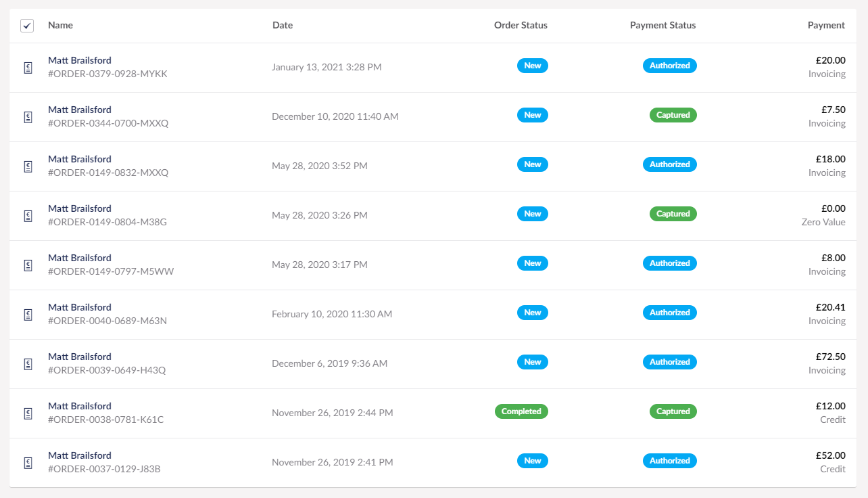Click the invoice icon for order #ORDER-0037-0129-J83B
The width and height of the screenshot is (868, 498).
click(x=28, y=463)
